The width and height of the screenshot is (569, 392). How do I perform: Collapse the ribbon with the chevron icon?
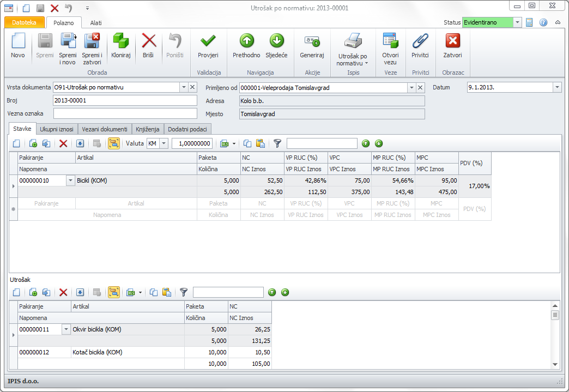[558, 22]
